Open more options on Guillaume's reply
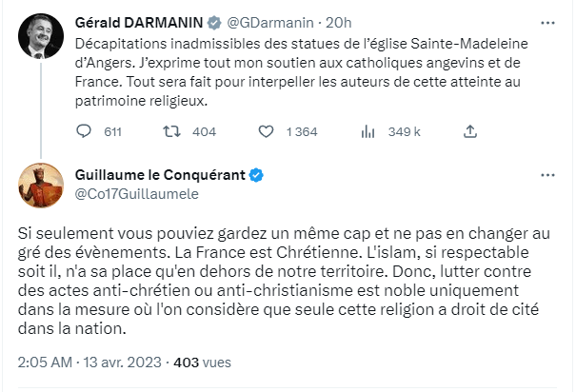Image resolution: width=576 pixels, height=392 pixels. click(x=547, y=175)
